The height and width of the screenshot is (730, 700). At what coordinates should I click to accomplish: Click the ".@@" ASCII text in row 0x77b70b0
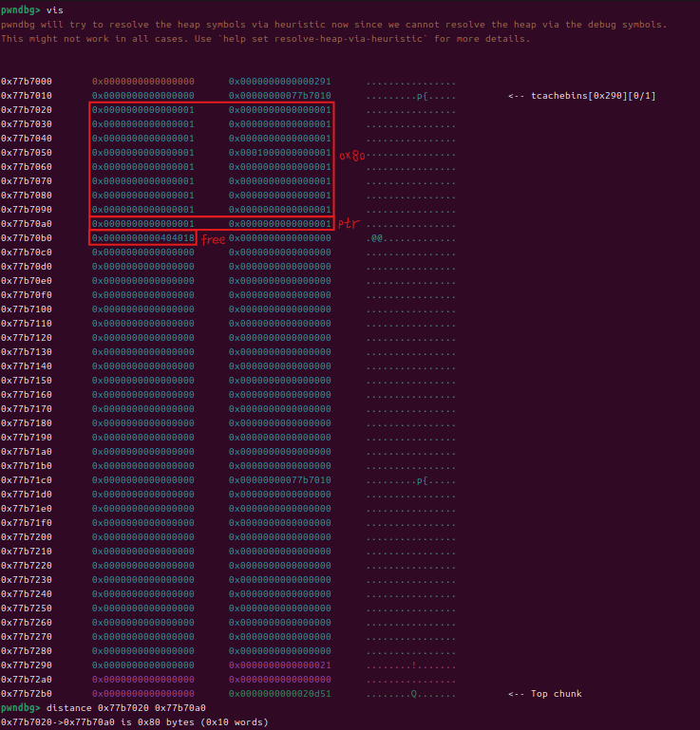pyautogui.click(x=375, y=238)
